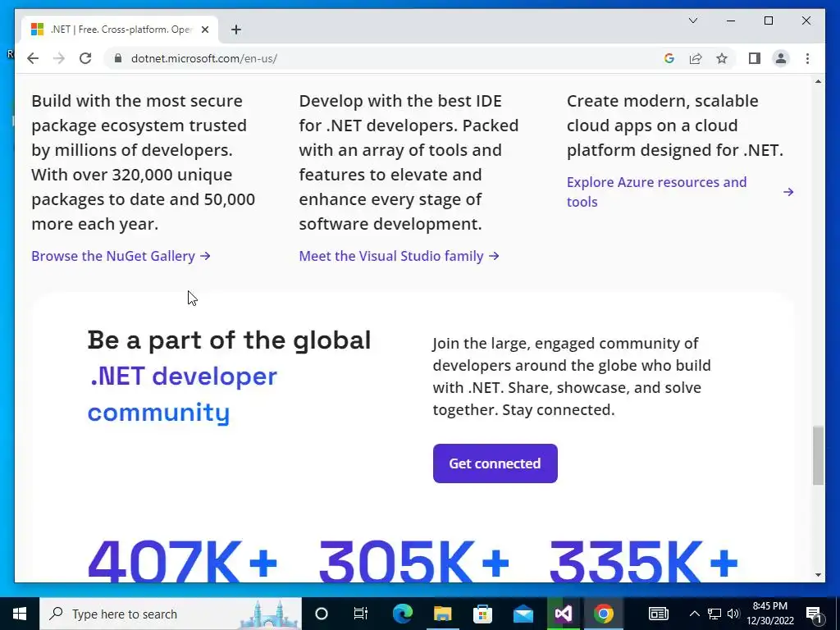The height and width of the screenshot is (630, 840).
Task: Click the 335K+ statistic
Action: (x=644, y=561)
